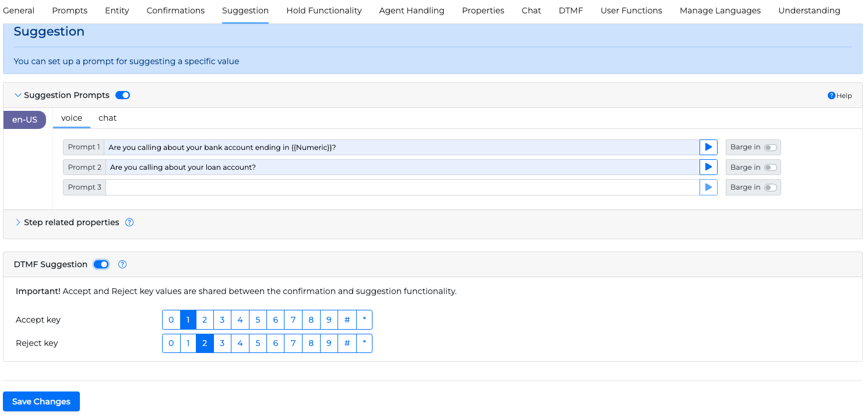Click help icon beside DTMF Suggestion
868x416 pixels.
click(122, 264)
